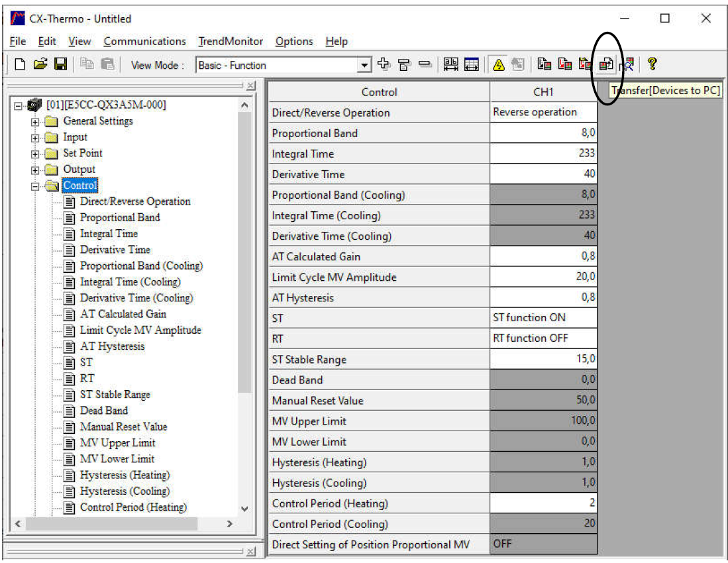Click the compare magnifier toolbar icon
The width and height of the screenshot is (728, 563).
(x=627, y=64)
